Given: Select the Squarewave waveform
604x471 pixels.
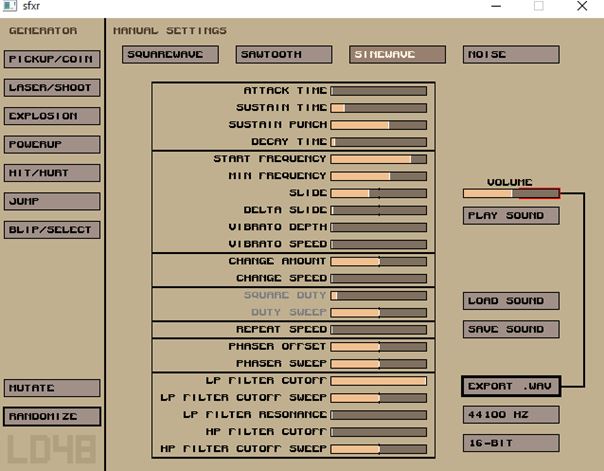Looking at the screenshot, I should [170, 55].
